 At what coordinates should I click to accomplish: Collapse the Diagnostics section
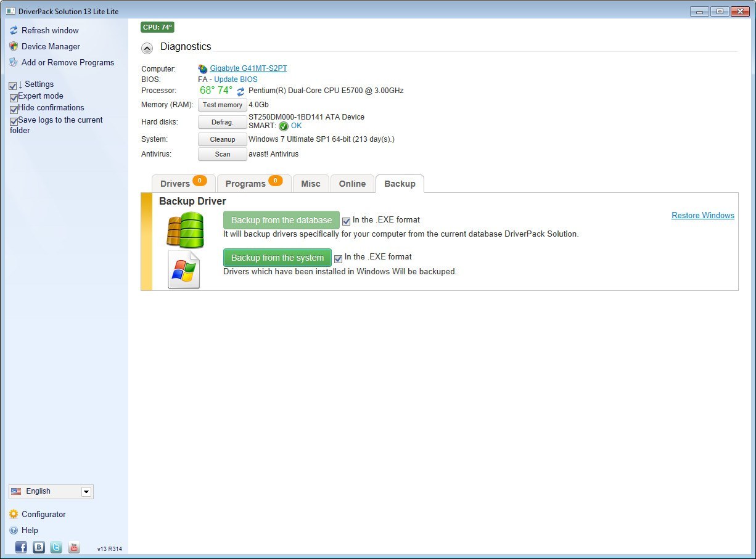click(x=147, y=47)
